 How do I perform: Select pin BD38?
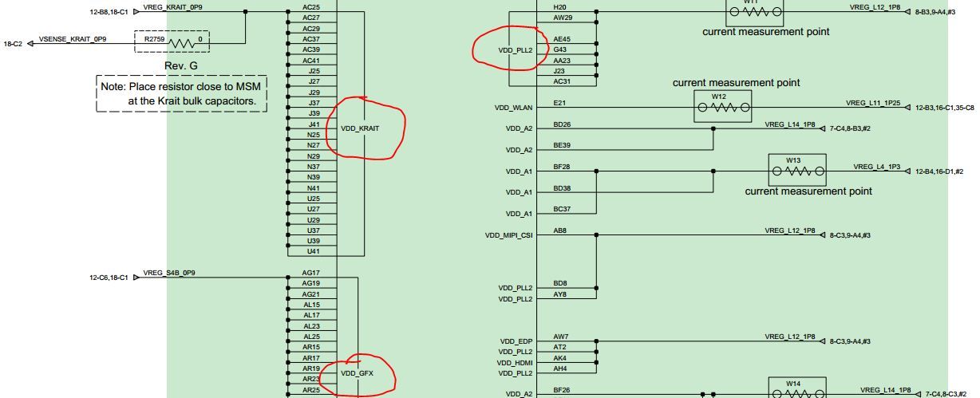click(x=563, y=188)
